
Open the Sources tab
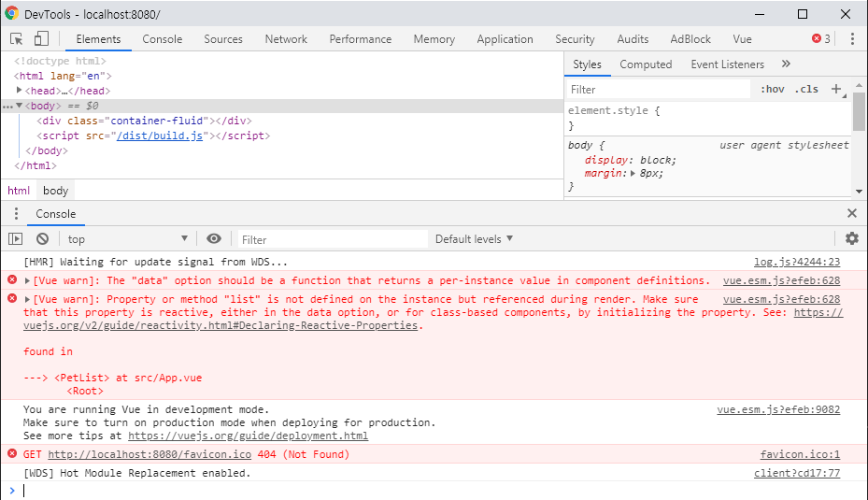click(x=223, y=39)
